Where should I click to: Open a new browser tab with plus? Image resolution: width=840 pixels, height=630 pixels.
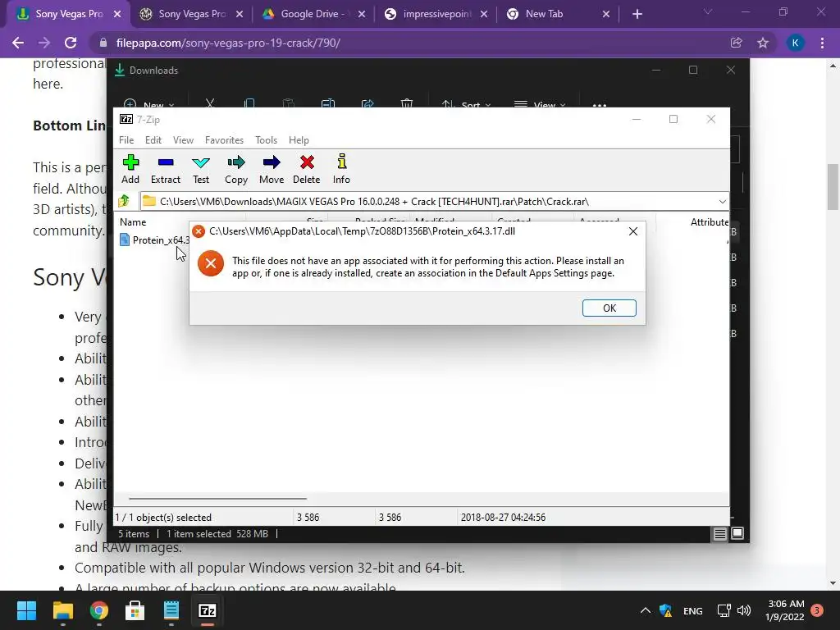click(x=637, y=14)
